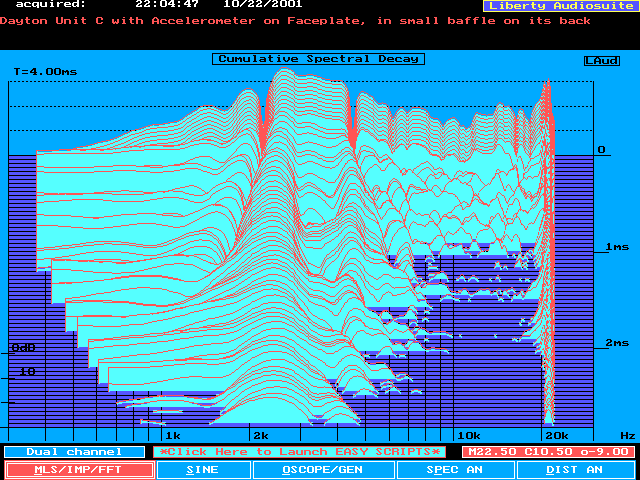This screenshot has width=640, height=480.
Task: Click Here to Launch EASY SCRIPTS
Action: click(299, 452)
